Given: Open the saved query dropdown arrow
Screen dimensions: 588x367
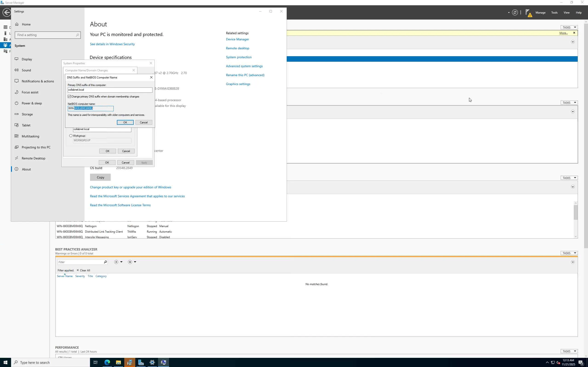Looking at the screenshot, I should click(x=135, y=262).
